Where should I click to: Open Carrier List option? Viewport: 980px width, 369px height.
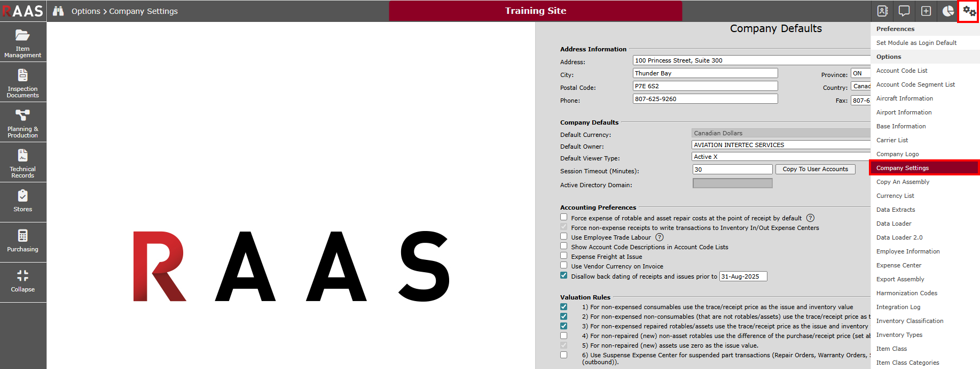(925, 140)
